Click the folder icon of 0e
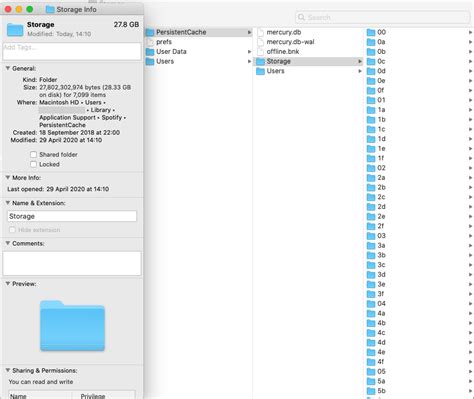The width and height of the screenshot is (474, 399). click(371, 81)
